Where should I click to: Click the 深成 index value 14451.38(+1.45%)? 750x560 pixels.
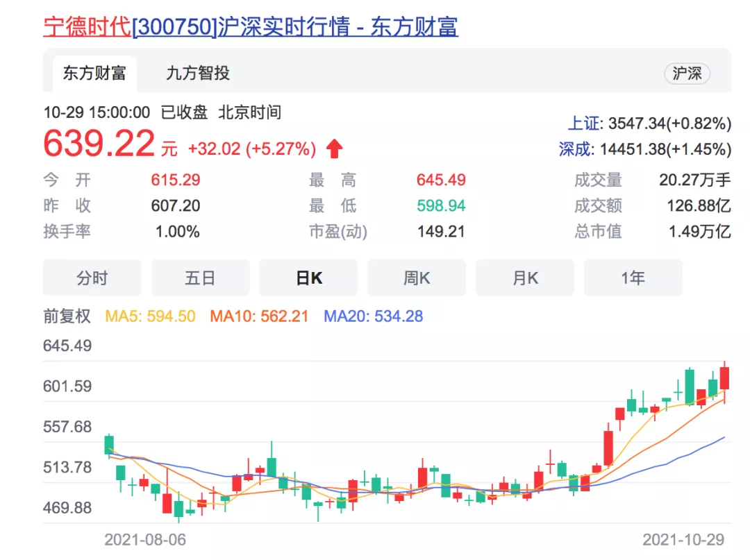coord(665,149)
